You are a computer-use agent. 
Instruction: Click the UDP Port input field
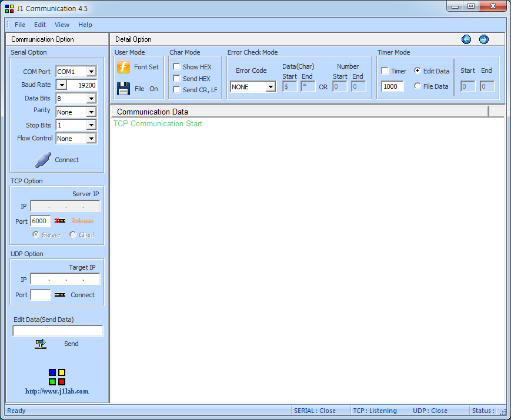(x=41, y=295)
